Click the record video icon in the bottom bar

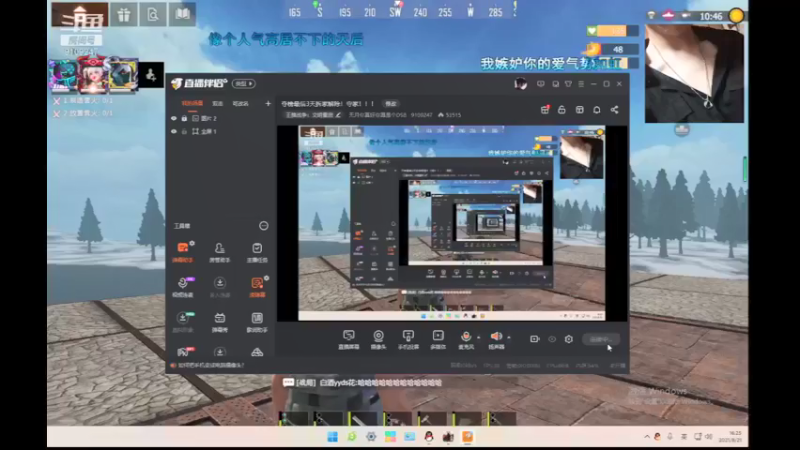pos(535,339)
